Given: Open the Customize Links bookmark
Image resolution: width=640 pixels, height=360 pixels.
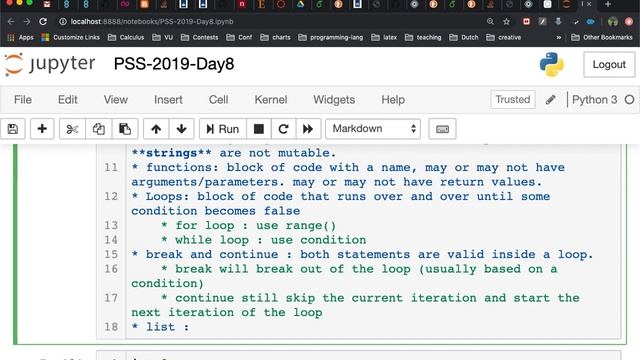Looking at the screenshot, I should pos(71,38).
